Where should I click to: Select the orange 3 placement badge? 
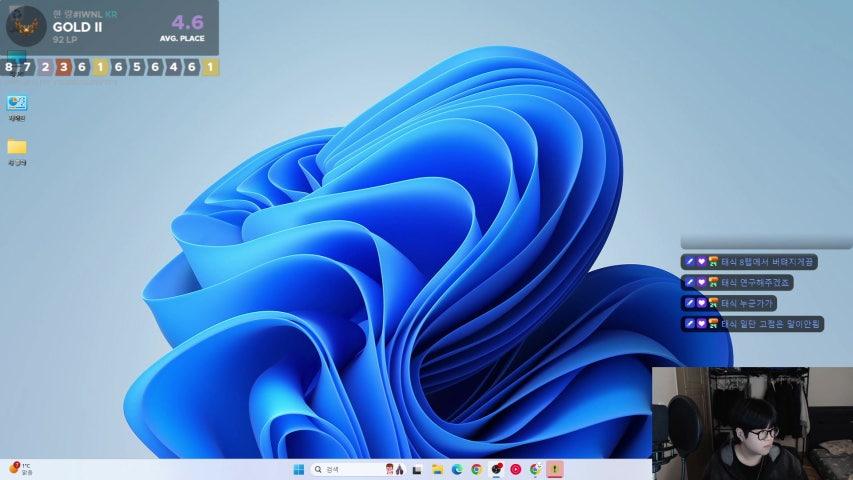pyautogui.click(x=63, y=67)
